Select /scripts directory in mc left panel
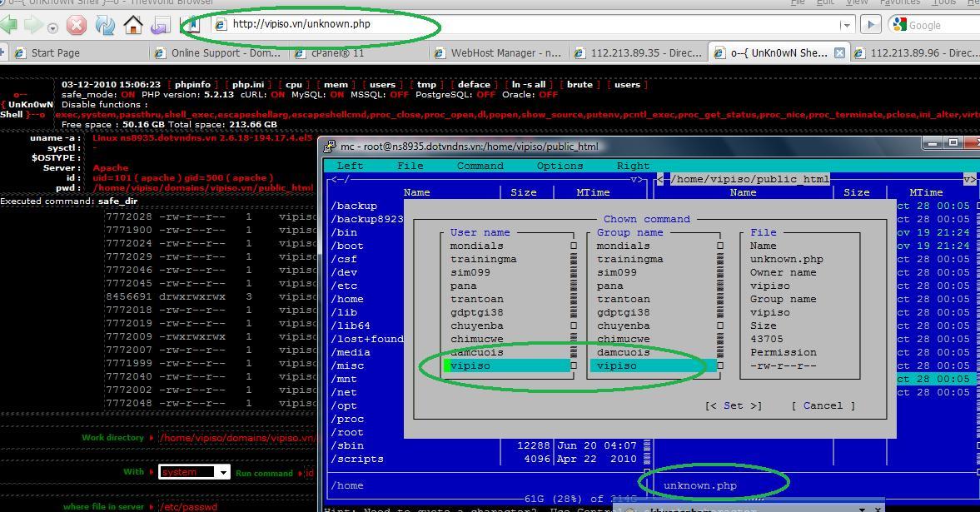Screen dimensions: 980x512 357,459
